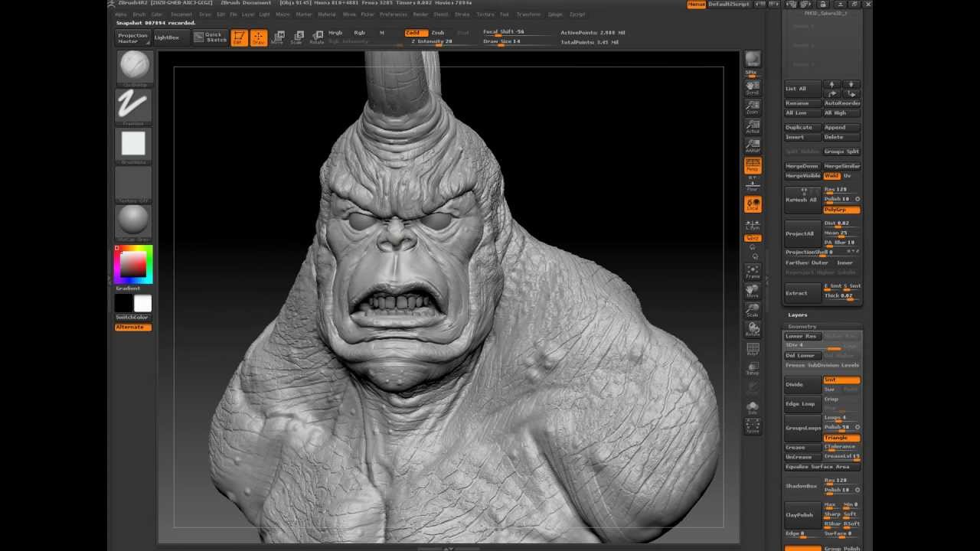Toggle L.Sym button
The image size is (980, 551).
(x=753, y=223)
